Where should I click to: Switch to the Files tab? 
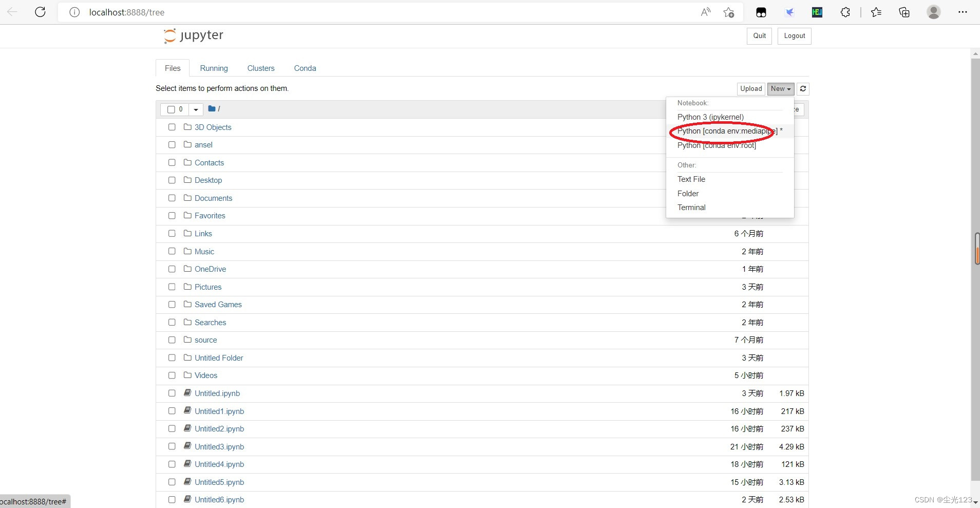coord(173,68)
